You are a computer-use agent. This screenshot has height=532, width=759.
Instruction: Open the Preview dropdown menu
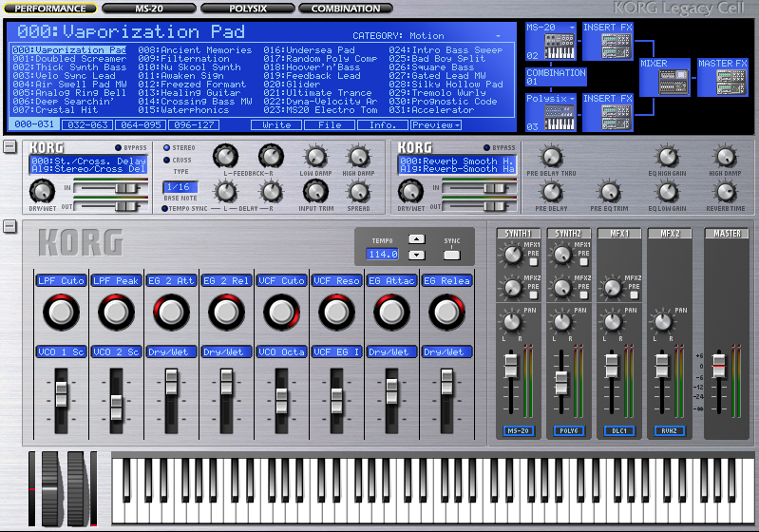click(436, 124)
